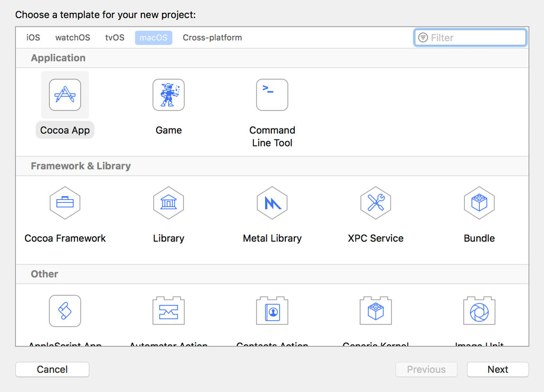Cancel the new project dialog
The height and width of the screenshot is (392, 544).
click(x=52, y=369)
